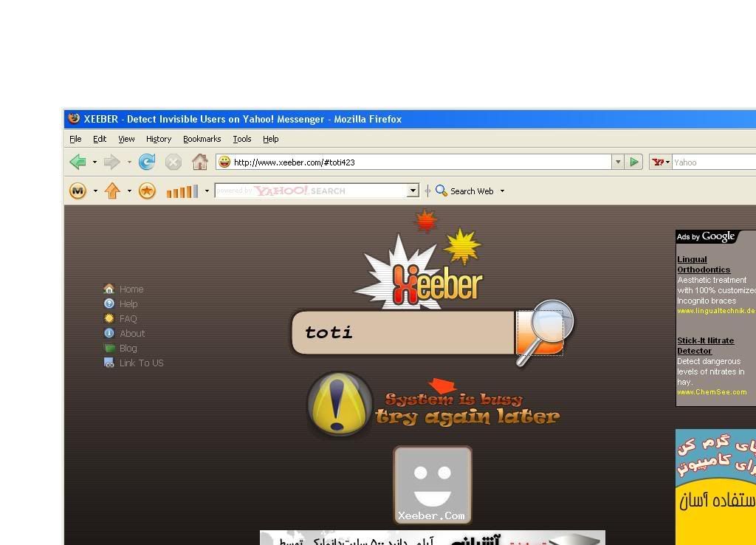756x545 pixels.
Task: Open the Tools menu
Action: pyautogui.click(x=241, y=139)
